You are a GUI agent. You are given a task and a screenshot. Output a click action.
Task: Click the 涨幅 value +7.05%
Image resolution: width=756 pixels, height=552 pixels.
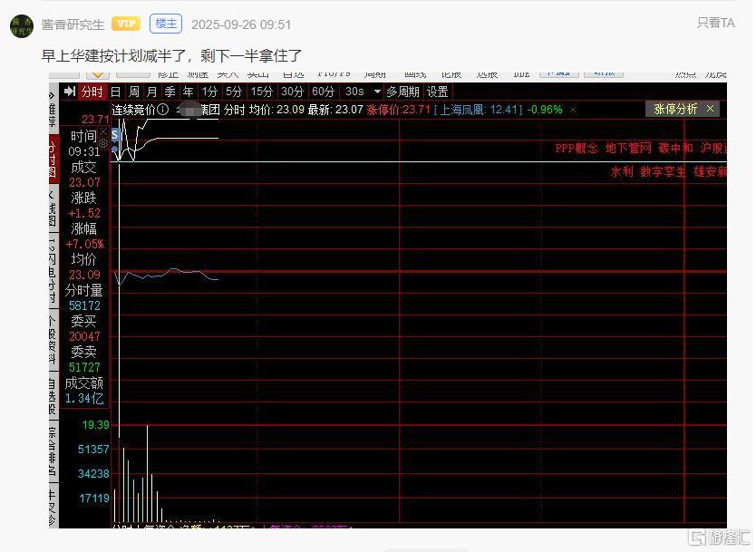85,244
